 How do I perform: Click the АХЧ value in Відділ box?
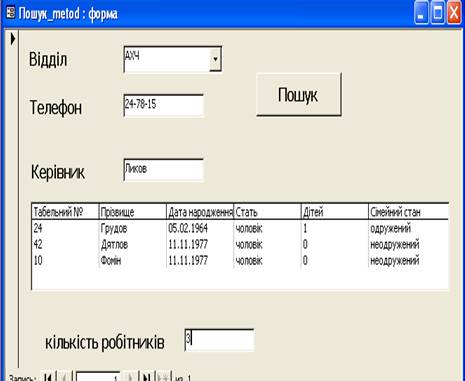tap(132, 56)
